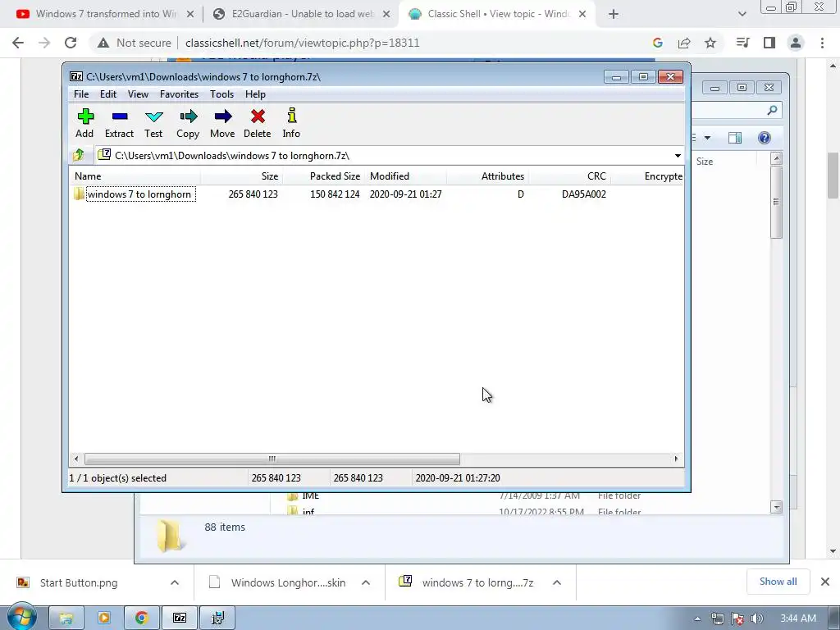The width and height of the screenshot is (840, 630).
Task: Open the View menu
Action: [138, 94]
